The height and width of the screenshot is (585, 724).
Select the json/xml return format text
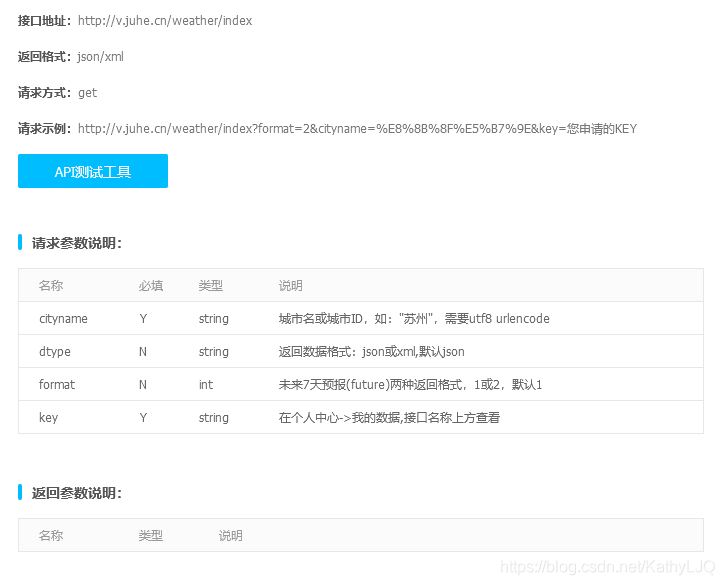click(x=100, y=57)
